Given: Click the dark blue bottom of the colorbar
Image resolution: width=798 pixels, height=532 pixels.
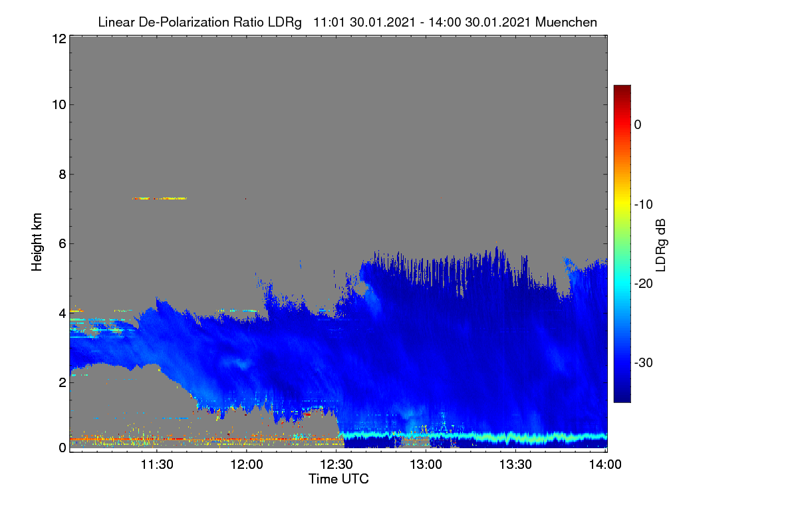Looking at the screenshot, I should [622, 396].
